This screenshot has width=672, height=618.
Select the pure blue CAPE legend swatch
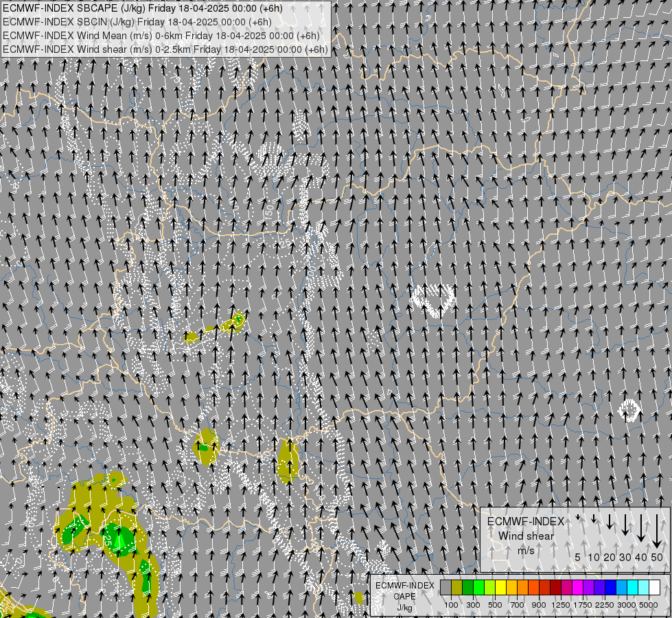611,588
